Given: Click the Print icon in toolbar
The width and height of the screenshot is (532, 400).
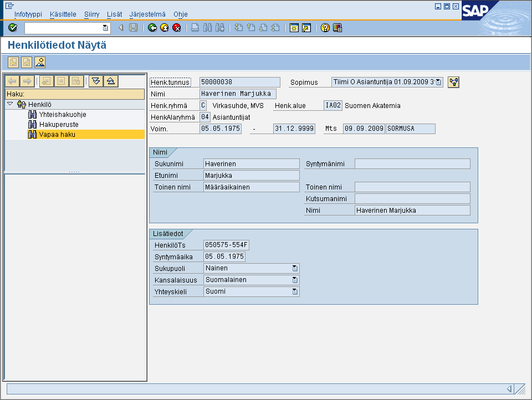Looking at the screenshot, I should click(195, 28).
